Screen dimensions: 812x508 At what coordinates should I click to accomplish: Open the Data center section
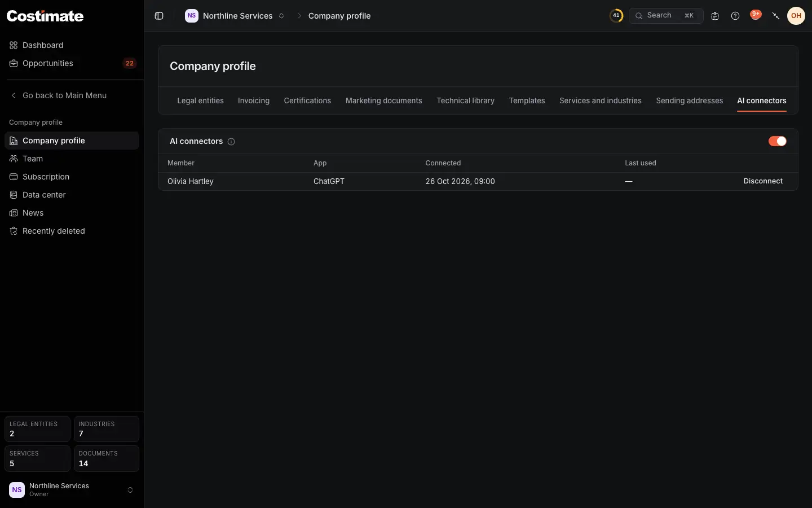(72, 195)
